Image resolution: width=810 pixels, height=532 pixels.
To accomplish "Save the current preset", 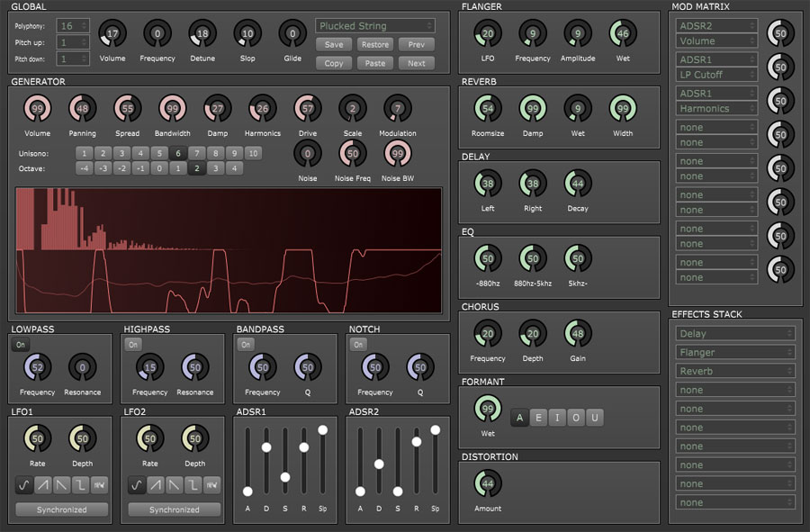I will tap(334, 44).
